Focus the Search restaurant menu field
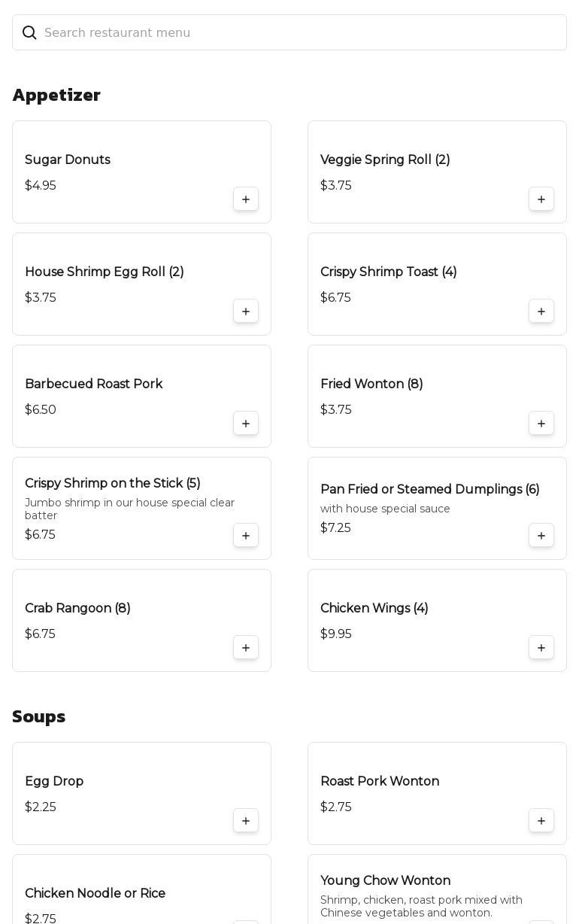579x924 pixels. point(301,33)
